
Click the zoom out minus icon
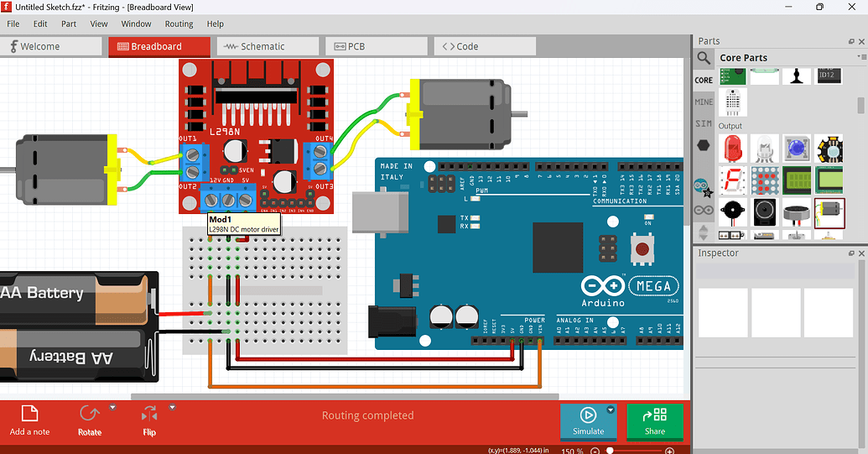point(595,451)
